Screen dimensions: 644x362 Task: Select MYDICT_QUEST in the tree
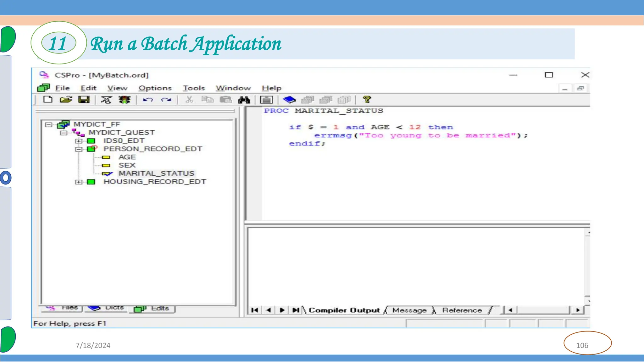(122, 133)
